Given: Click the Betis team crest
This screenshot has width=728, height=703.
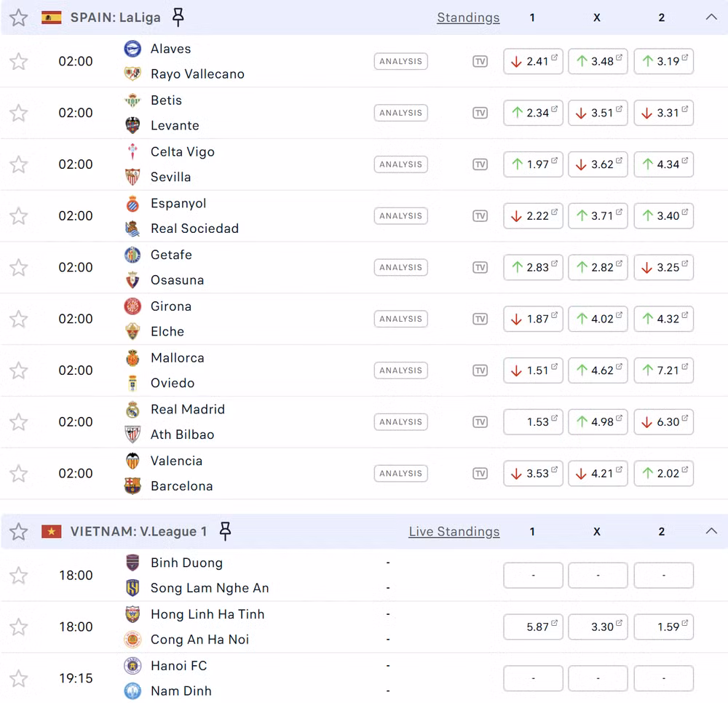Looking at the screenshot, I should pyautogui.click(x=132, y=100).
